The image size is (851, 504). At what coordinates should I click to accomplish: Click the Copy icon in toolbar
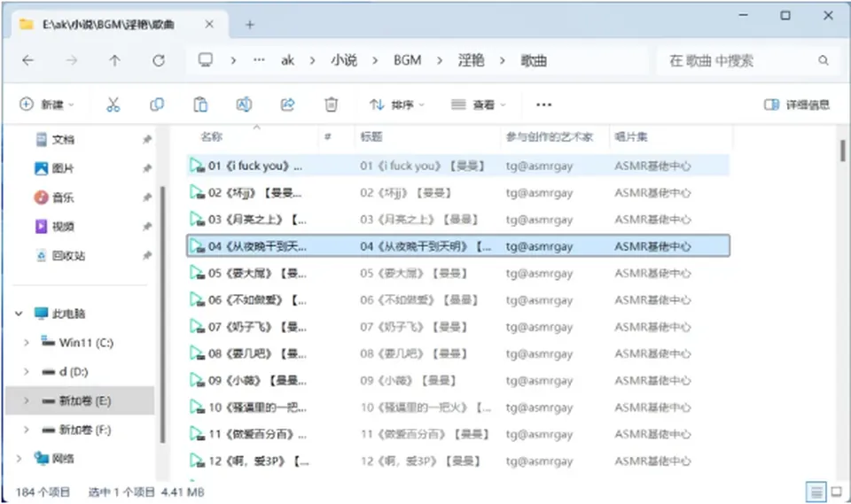pos(157,105)
